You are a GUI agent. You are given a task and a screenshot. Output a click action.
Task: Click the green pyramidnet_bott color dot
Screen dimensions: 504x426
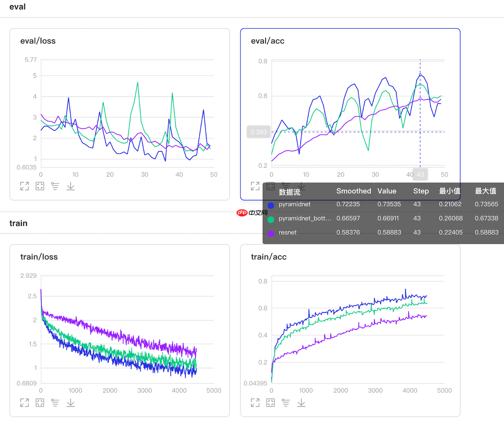271,220
